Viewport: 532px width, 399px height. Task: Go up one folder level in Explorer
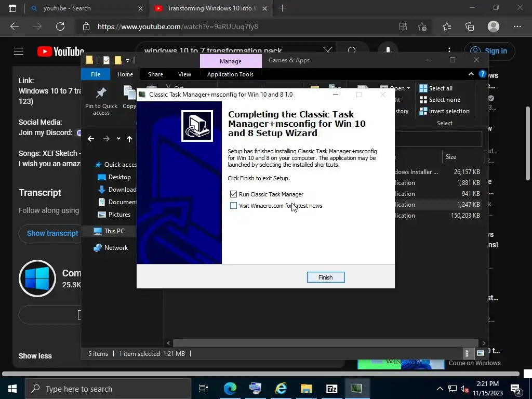click(x=129, y=139)
